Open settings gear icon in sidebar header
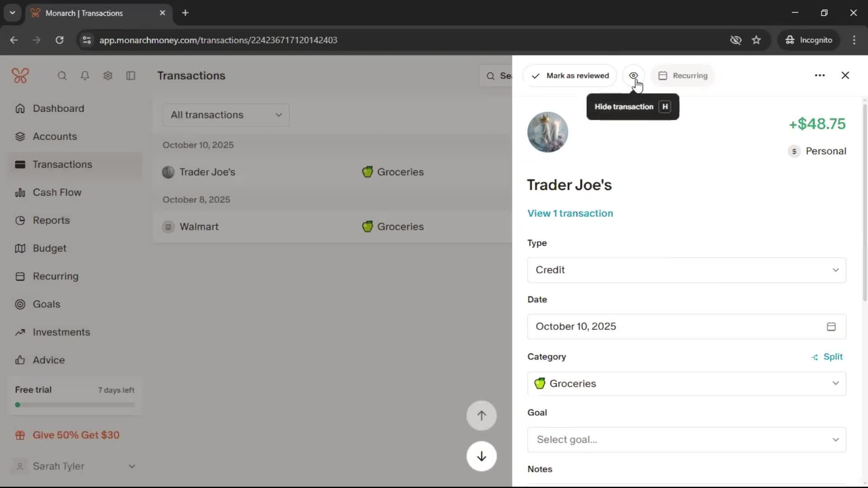This screenshot has width=868, height=488. [108, 76]
